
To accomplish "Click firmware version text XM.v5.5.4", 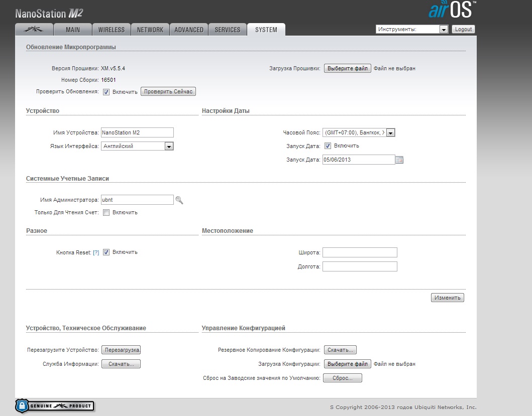I will tap(113, 68).
